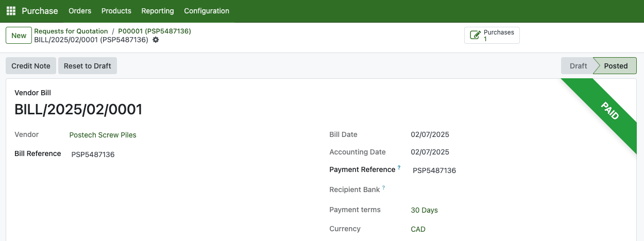The height and width of the screenshot is (241, 644).
Task: Open vendor Postech Screw Piles link
Action: (103, 135)
